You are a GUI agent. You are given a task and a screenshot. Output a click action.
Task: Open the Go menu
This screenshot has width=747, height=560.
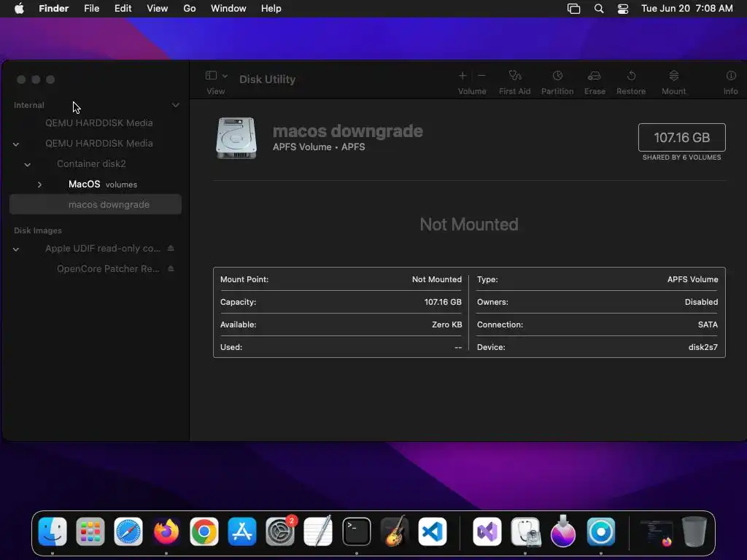[190, 9]
